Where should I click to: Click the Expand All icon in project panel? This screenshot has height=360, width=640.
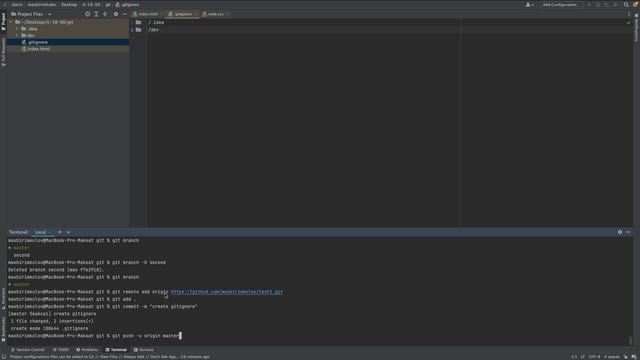96,14
